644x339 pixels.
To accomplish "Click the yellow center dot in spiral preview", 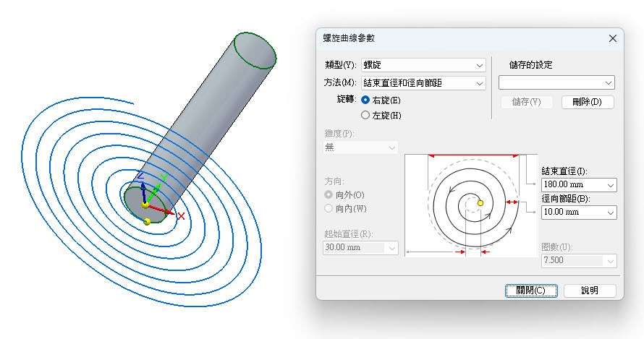I will tap(480, 203).
